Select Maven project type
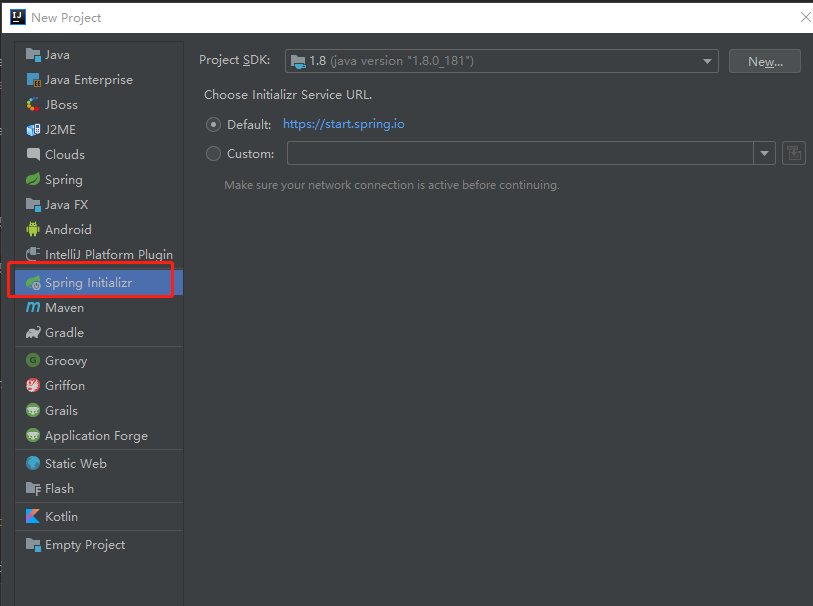Viewport: 813px width, 606px height. (99, 307)
